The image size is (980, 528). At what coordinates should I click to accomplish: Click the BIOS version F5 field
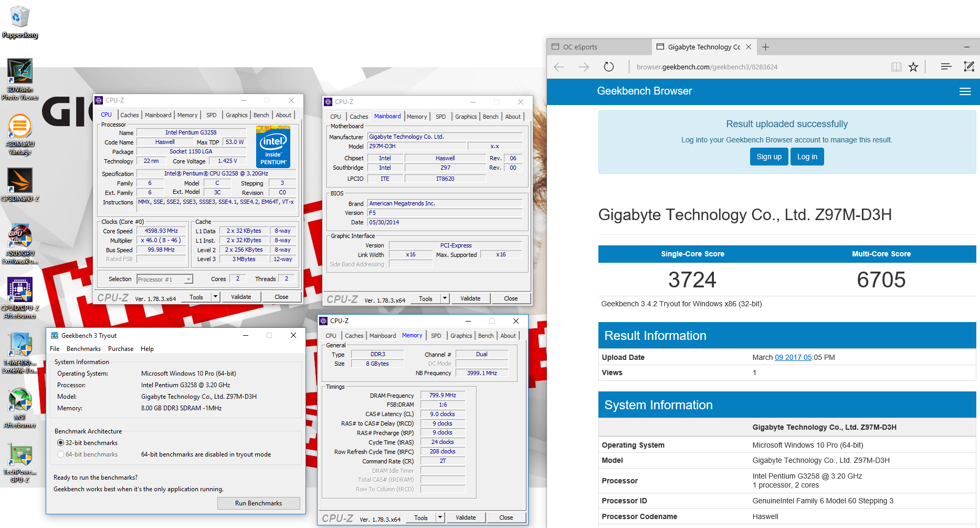[x=445, y=213]
